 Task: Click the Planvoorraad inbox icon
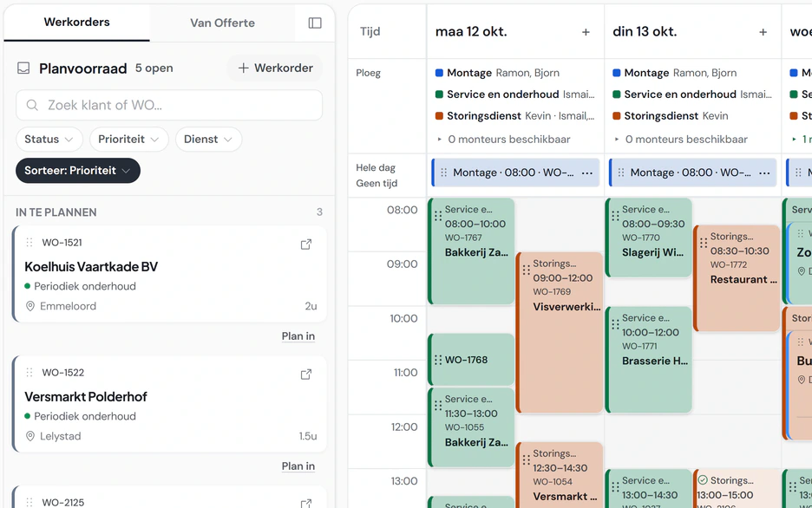(x=23, y=68)
